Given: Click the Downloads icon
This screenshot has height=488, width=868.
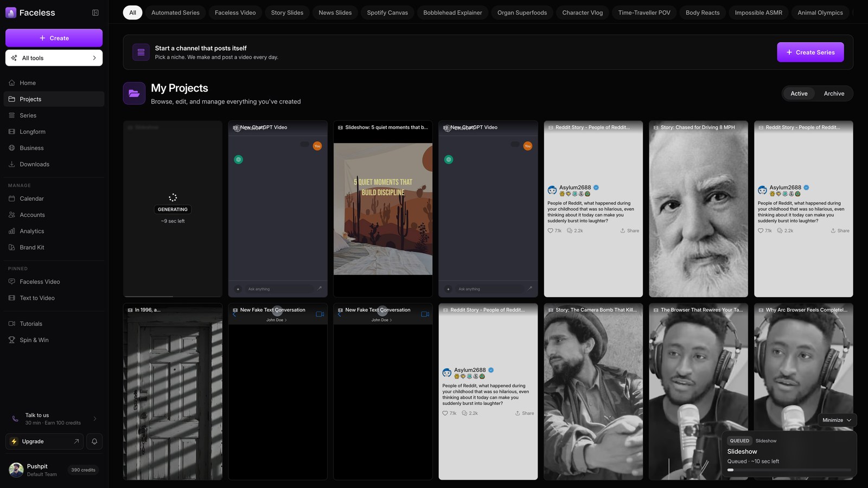Looking at the screenshot, I should (12, 164).
